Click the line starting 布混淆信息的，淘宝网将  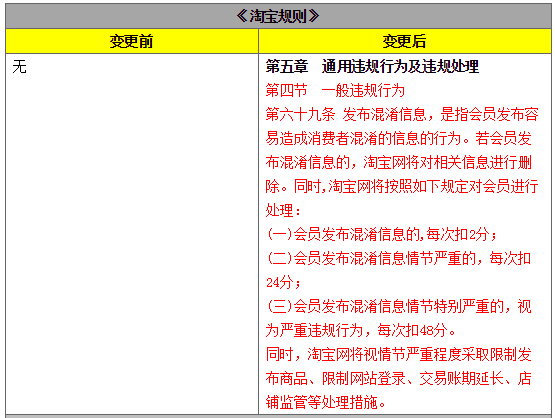tap(399, 162)
